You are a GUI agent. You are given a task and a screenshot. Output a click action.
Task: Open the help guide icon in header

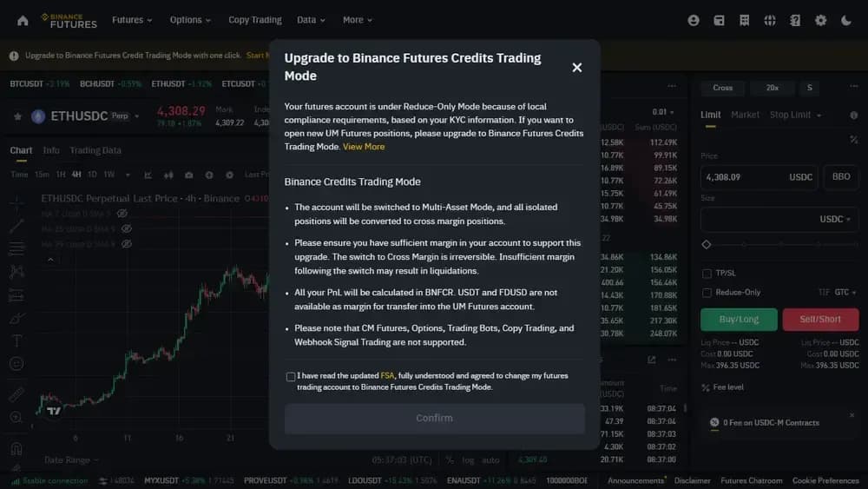[x=795, y=21]
